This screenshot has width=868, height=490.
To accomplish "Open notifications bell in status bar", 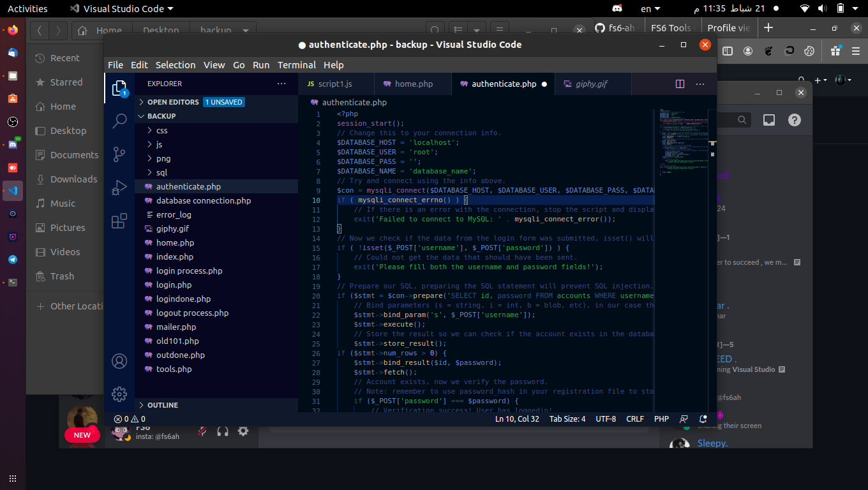I will [703, 419].
